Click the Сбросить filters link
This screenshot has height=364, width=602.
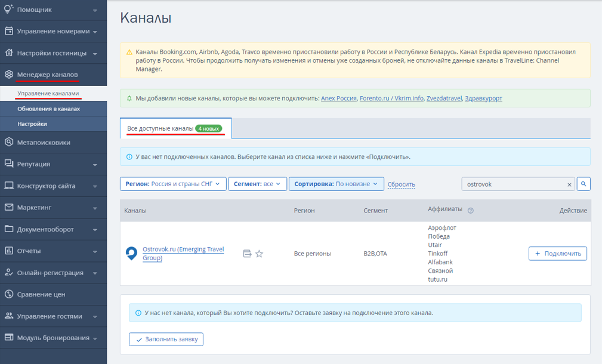point(401,184)
